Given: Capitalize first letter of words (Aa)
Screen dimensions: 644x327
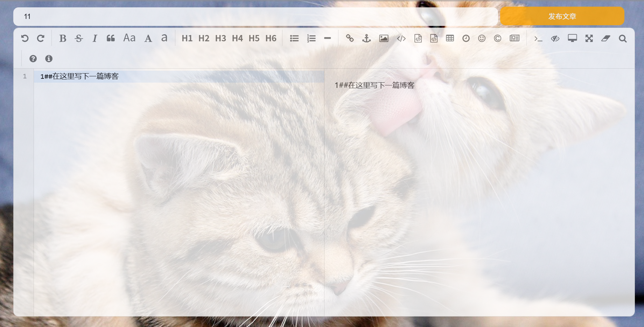Looking at the screenshot, I should click(129, 38).
